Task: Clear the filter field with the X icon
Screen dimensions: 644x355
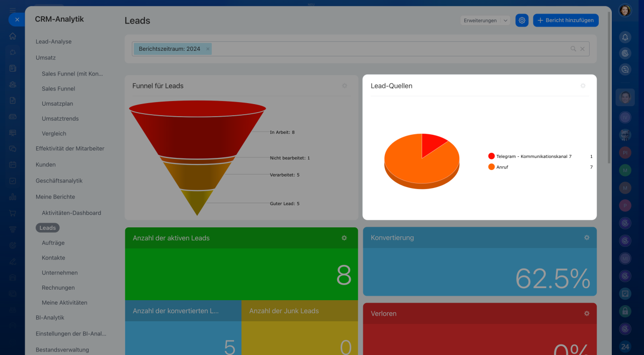Action: pos(583,49)
